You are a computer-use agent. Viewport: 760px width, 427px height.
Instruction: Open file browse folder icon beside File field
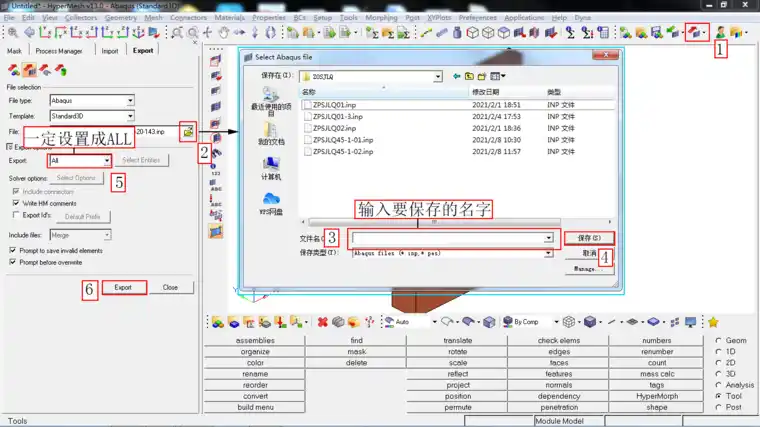188,131
